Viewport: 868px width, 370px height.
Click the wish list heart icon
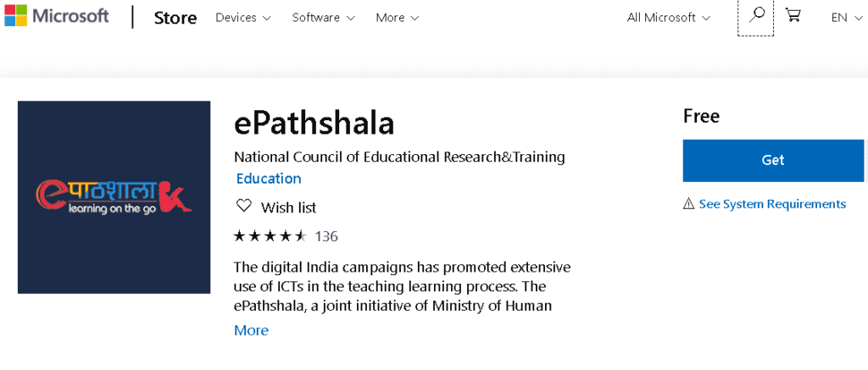coord(243,207)
